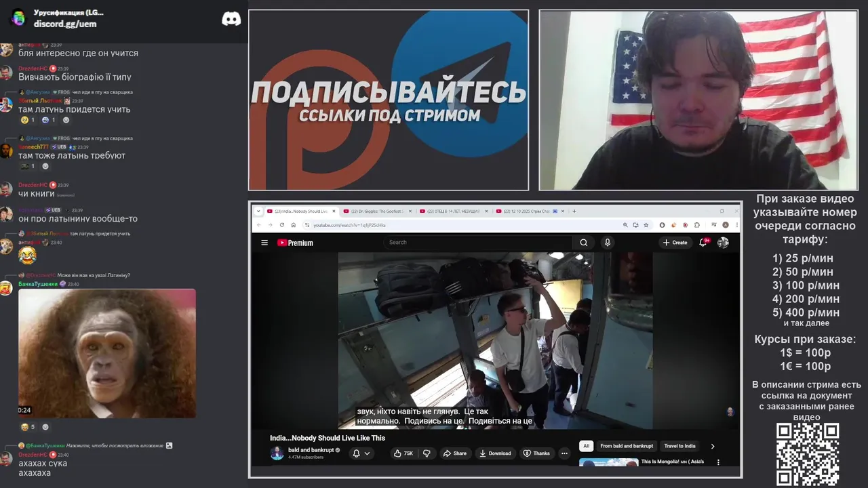Select the All filter chip

click(x=587, y=446)
